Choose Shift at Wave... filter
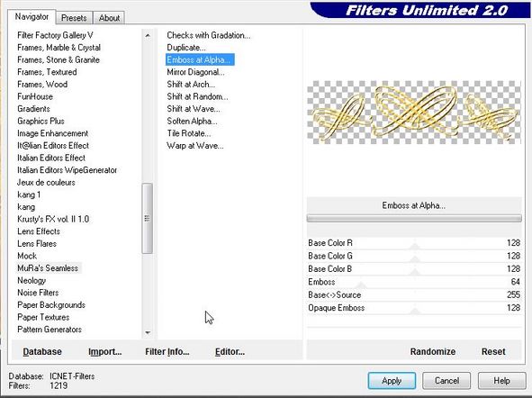 (x=193, y=109)
